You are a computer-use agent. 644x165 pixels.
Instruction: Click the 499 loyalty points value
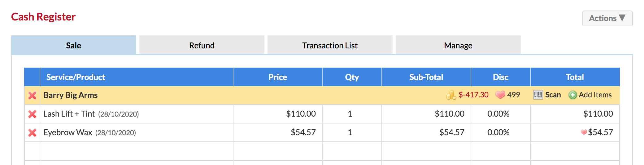[514, 95]
